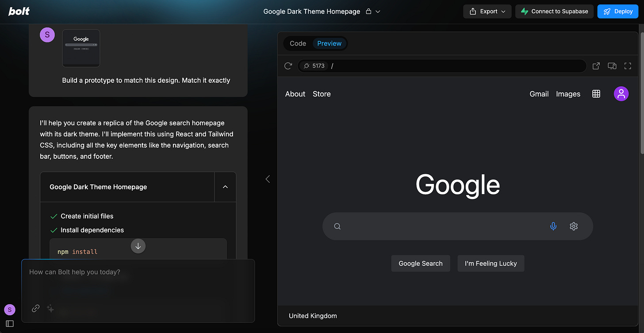
Task: Open the project title dropdown chevron
Action: tap(378, 11)
